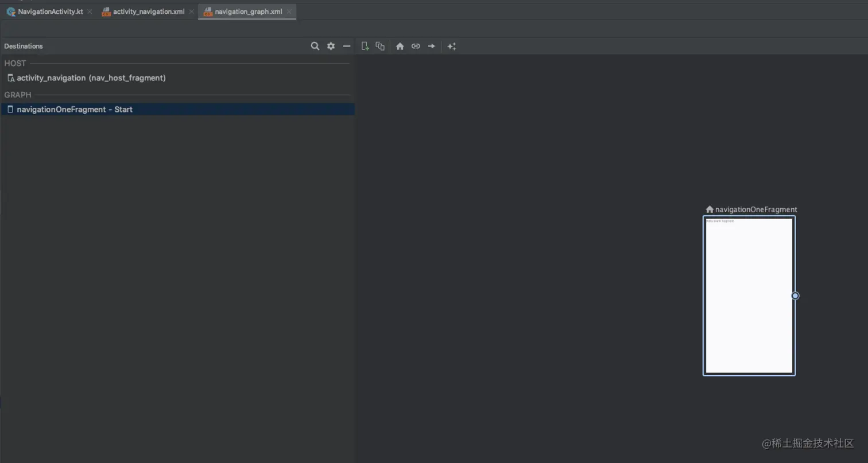The image size is (868, 463).
Task: Auto arrange the graph with the sparkle icon
Action: click(x=452, y=46)
